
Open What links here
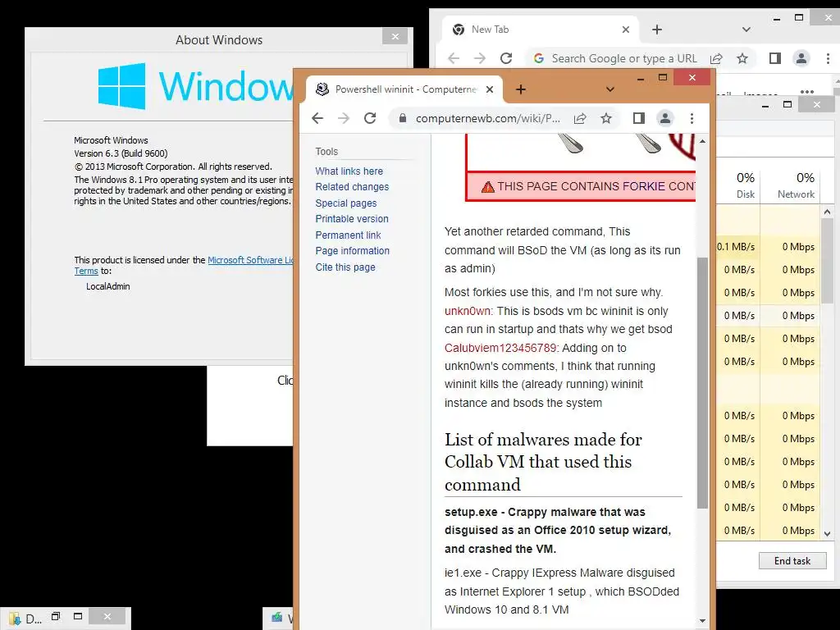click(x=349, y=171)
